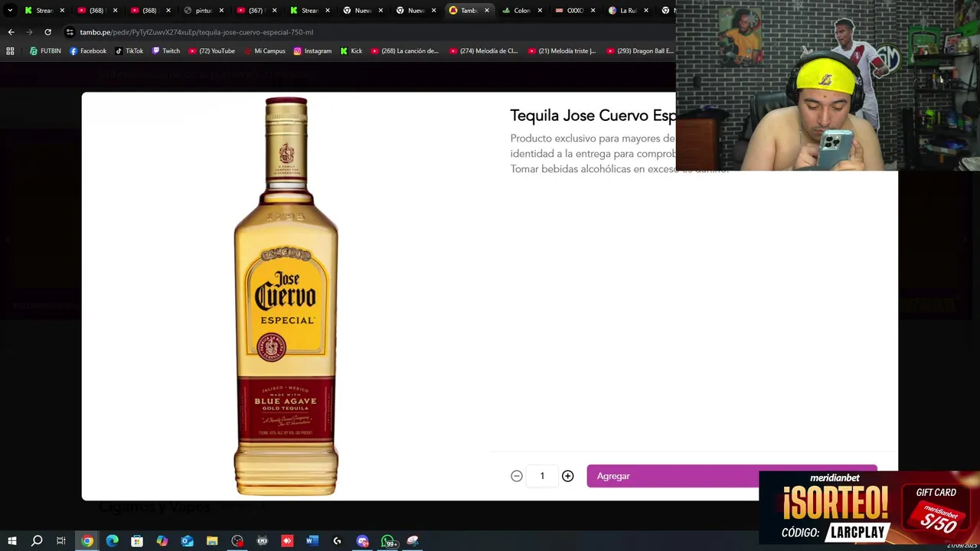Open Microsoft Store from the taskbar
The width and height of the screenshot is (980, 551).
coord(137,541)
